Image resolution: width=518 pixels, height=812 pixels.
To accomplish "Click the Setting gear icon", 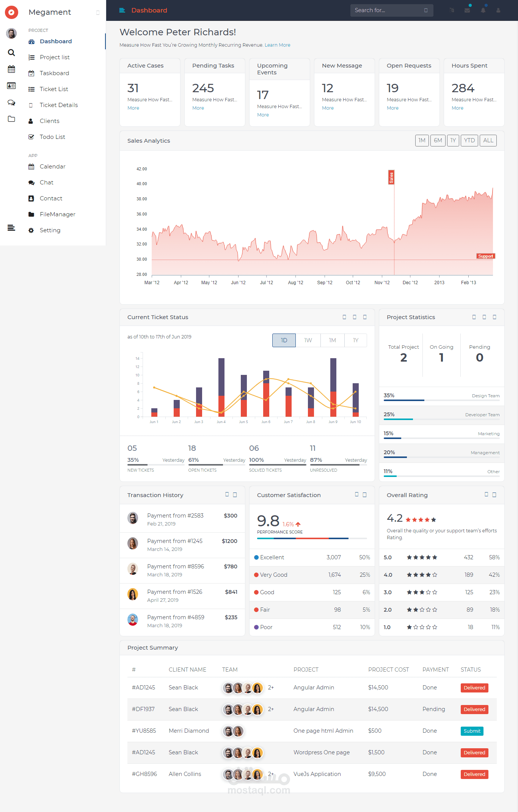I will coord(31,230).
